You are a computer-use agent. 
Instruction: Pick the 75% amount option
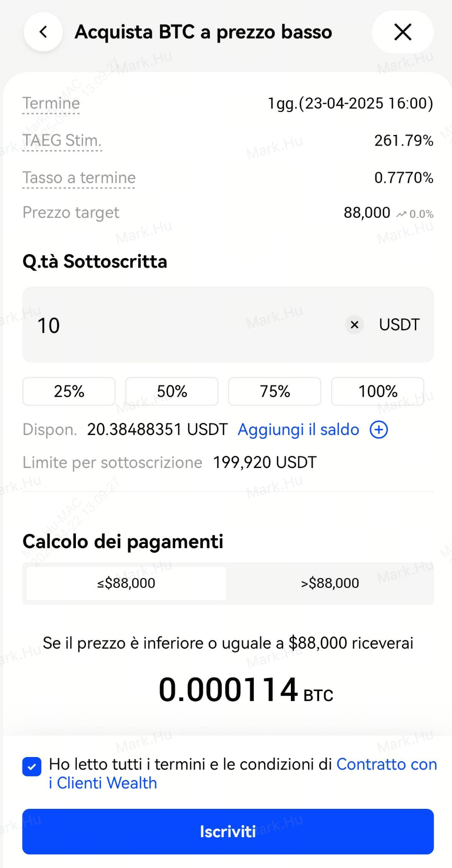(x=275, y=391)
